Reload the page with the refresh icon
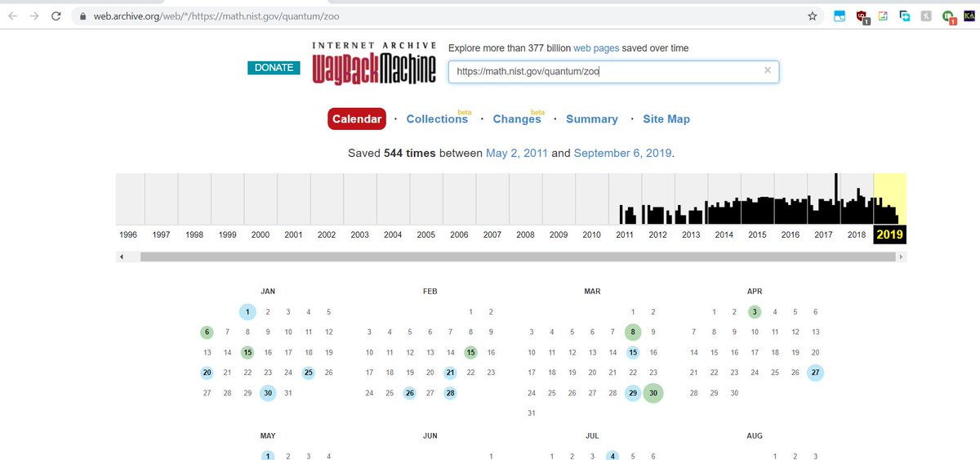The image size is (980, 460). [x=56, y=16]
